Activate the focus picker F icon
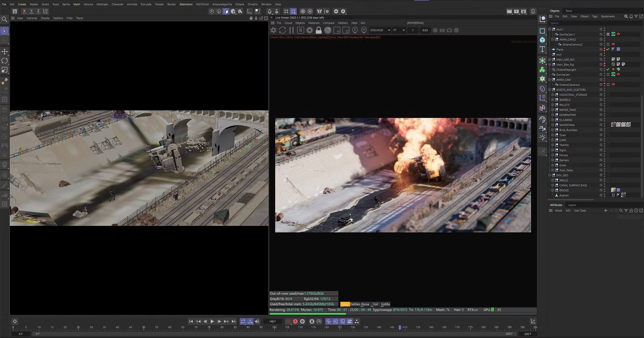This screenshot has width=644, height=338. tap(355, 30)
